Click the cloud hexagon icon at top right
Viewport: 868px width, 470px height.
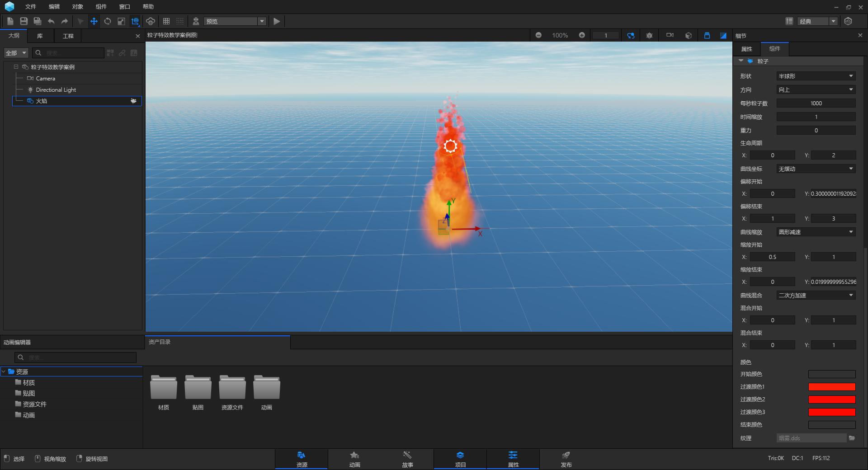(x=848, y=21)
